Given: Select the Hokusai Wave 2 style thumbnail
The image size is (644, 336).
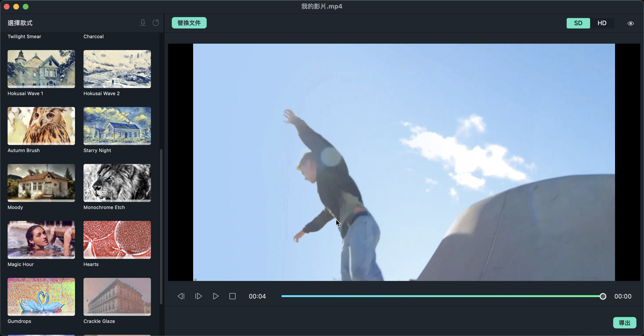Looking at the screenshot, I should pyautogui.click(x=117, y=69).
